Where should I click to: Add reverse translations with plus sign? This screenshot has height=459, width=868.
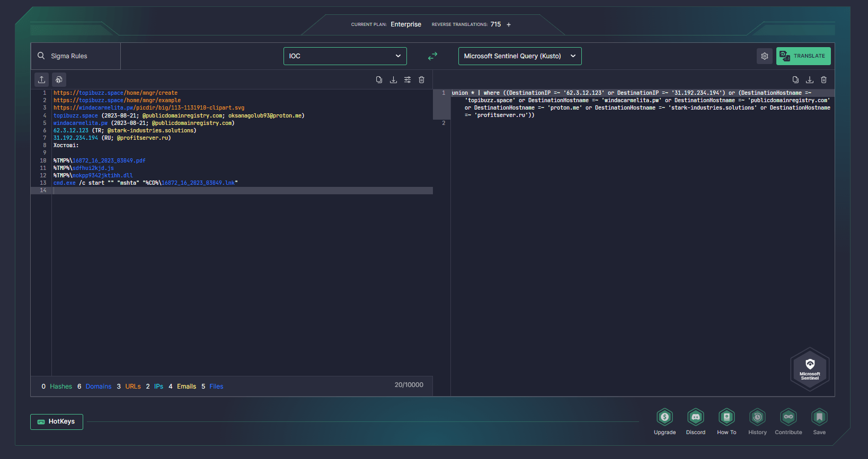(x=509, y=25)
